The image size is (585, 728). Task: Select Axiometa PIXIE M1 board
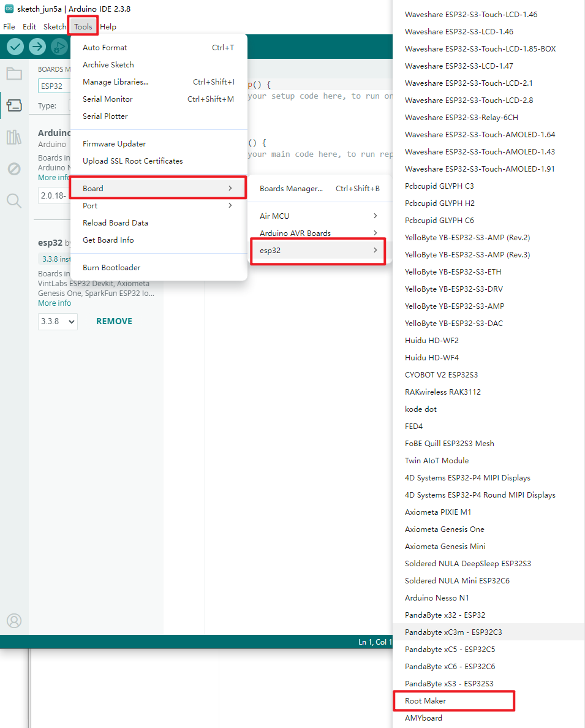coord(488,512)
